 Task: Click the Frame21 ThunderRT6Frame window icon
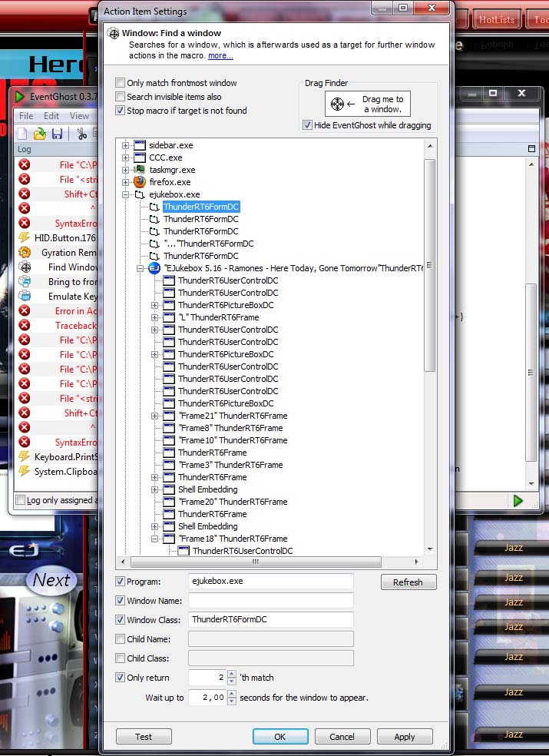169,416
